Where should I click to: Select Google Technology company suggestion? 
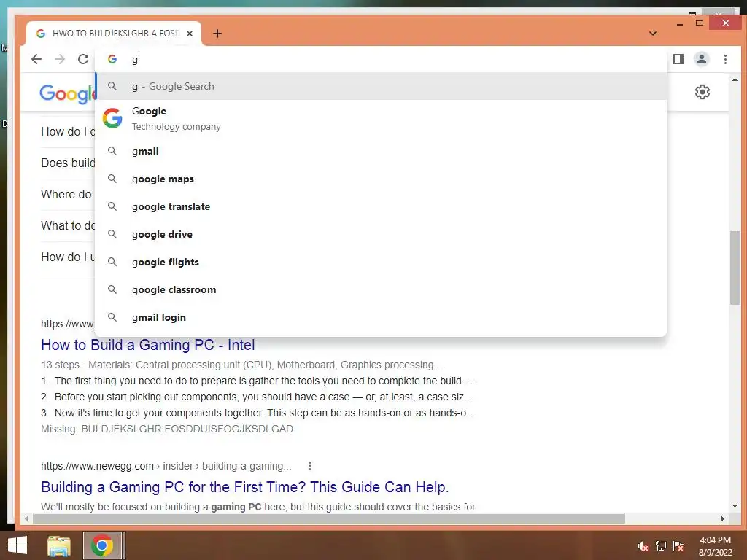tap(381, 119)
